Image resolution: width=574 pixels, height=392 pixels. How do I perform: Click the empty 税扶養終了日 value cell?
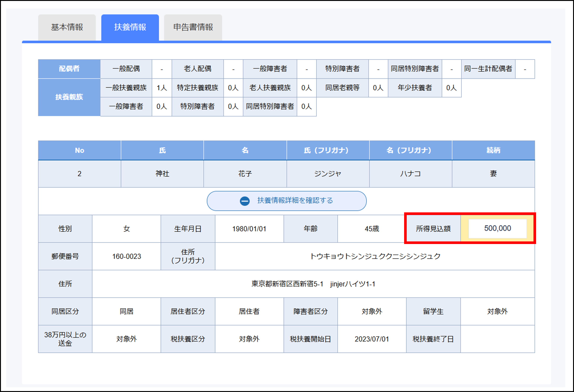point(497,339)
